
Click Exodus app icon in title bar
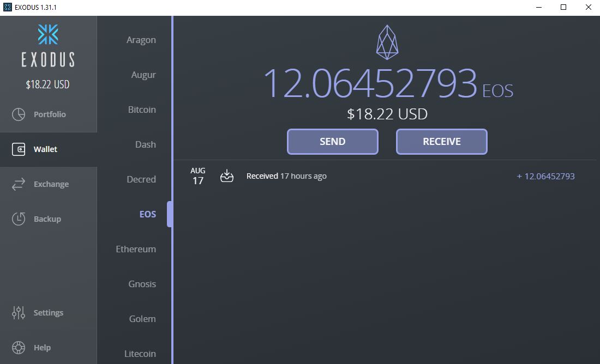pos(7,7)
